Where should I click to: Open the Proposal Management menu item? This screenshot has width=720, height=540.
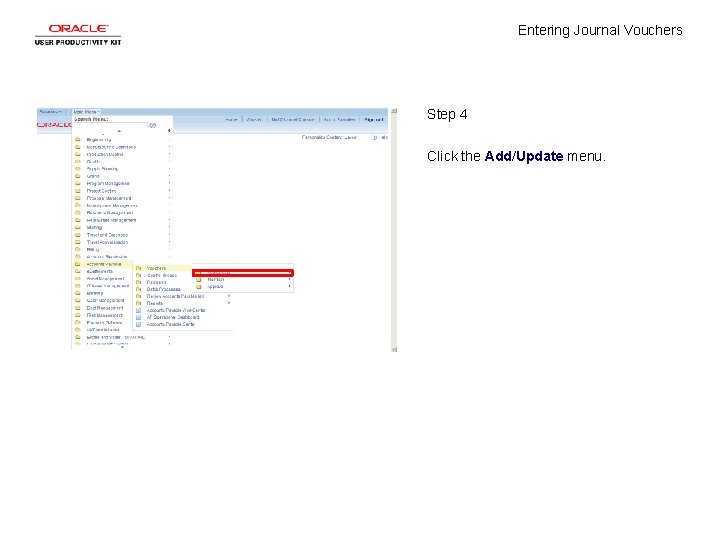point(109,198)
